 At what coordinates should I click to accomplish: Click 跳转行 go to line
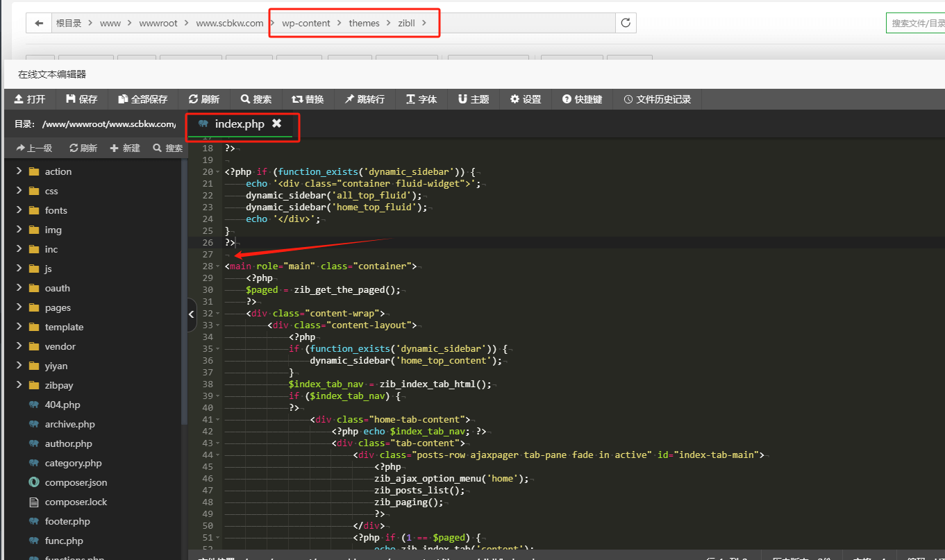pyautogui.click(x=365, y=99)
